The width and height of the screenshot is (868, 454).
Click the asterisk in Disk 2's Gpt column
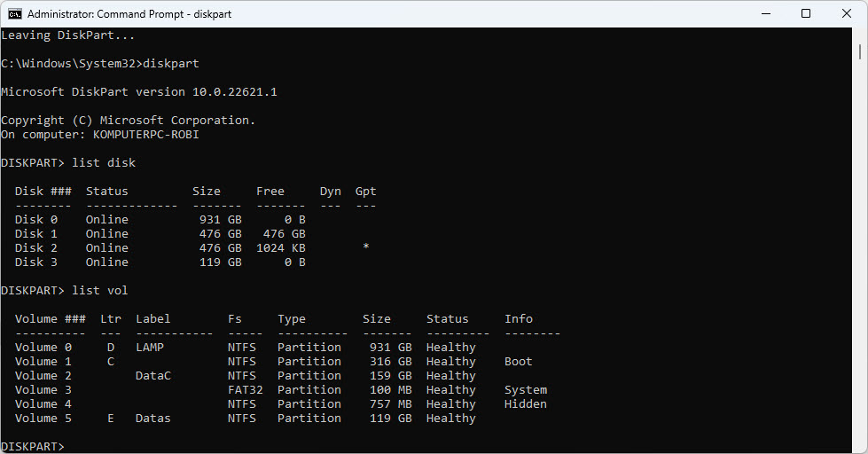coord(366,247)
